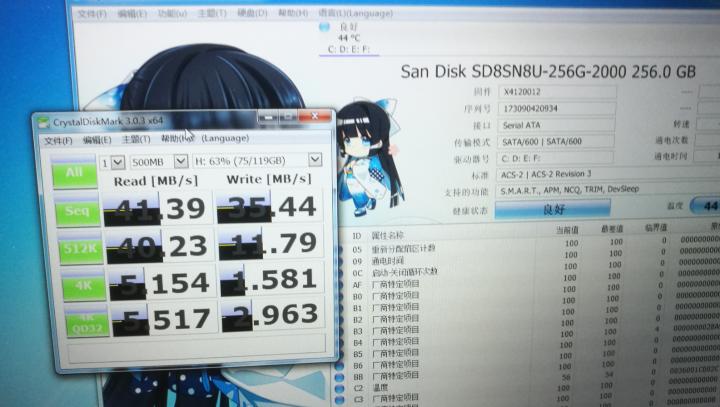Click the 当前值 column header

(x=568, y=230)
